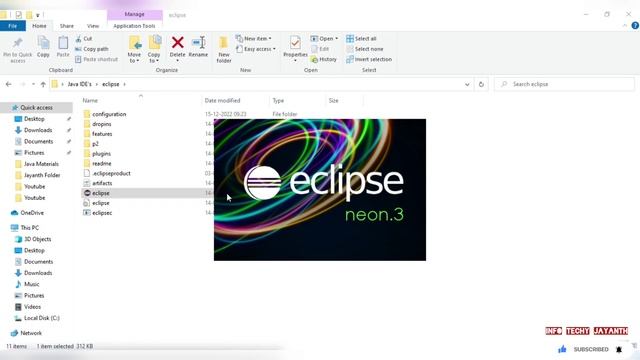
Task: Expand the address bar history dropdown
Action: click(467, 84)
